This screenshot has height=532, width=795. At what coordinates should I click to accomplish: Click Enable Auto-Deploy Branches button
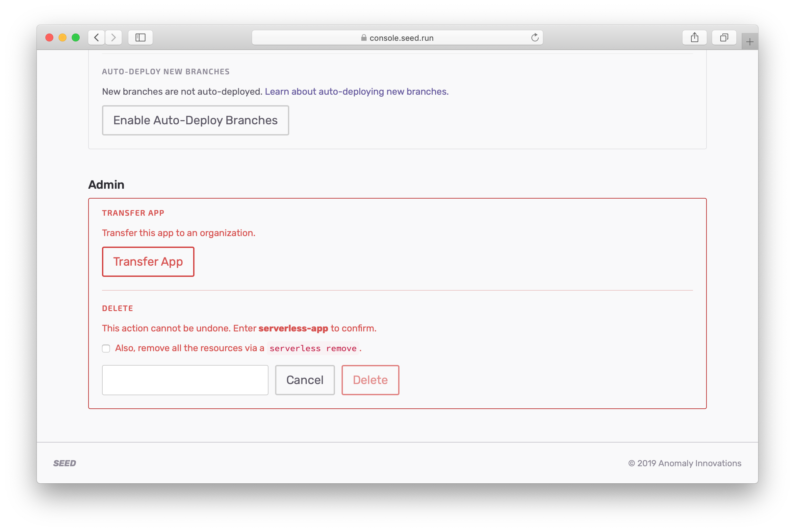[195, 120]
